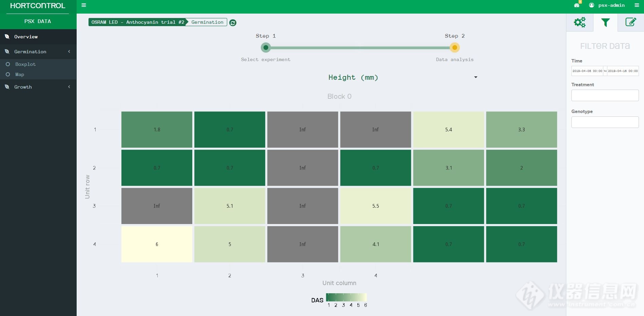Click the FILTER DATA panel heading
The image size is (644, 316).
605,46
